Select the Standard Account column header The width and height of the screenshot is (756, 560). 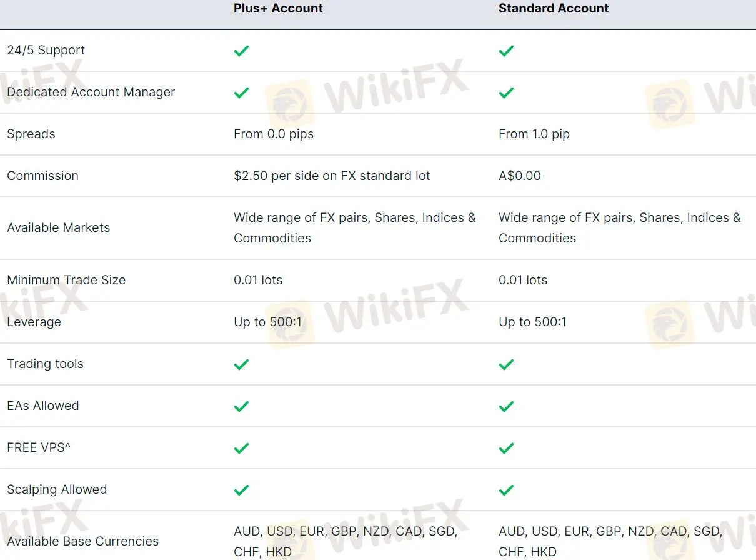click(x=554, y=8)
